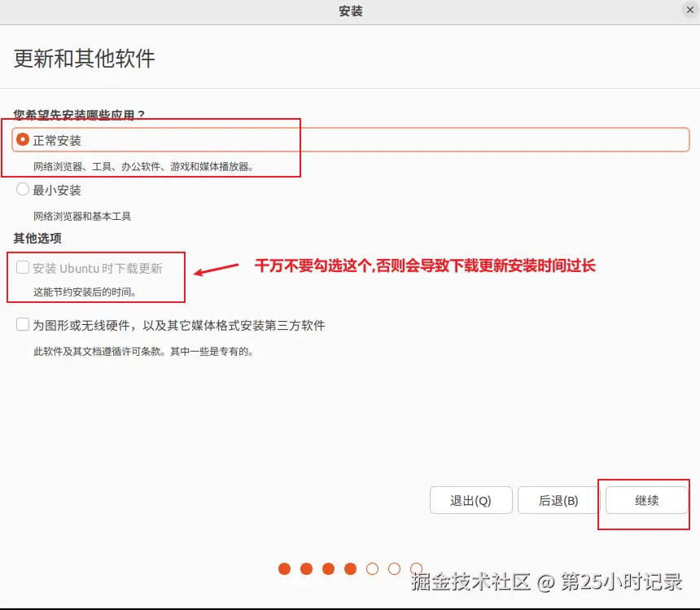
Task: Click the 其他选项 heading
Action: coord(37,238)
